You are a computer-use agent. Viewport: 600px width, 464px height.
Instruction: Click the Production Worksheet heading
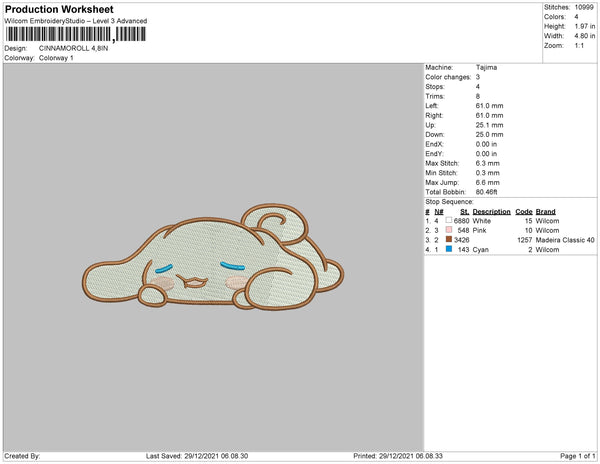[x=59, y=9]
